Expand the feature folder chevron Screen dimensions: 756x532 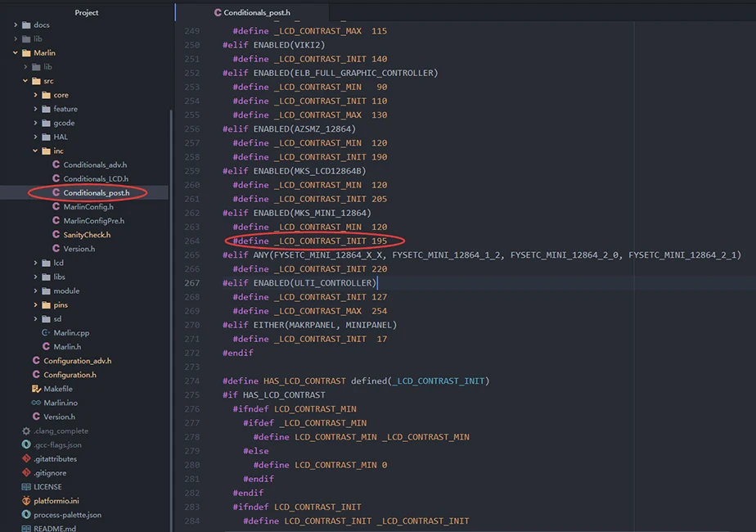[35, 109]
